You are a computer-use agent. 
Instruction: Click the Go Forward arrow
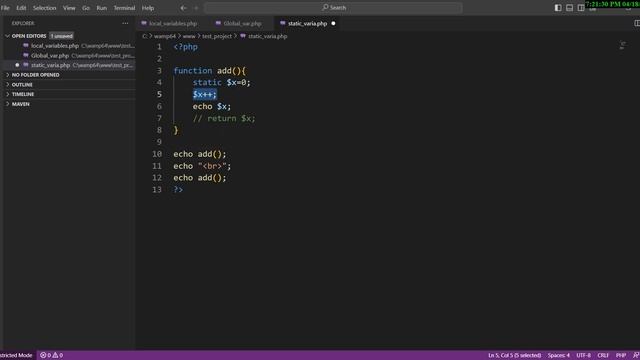[196, 8]
